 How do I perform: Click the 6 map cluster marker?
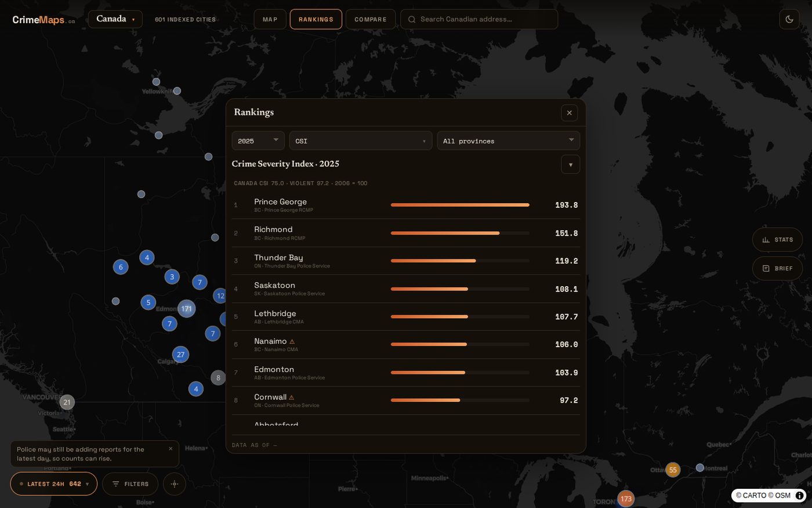pyautogui.click(x=121, y=267)
